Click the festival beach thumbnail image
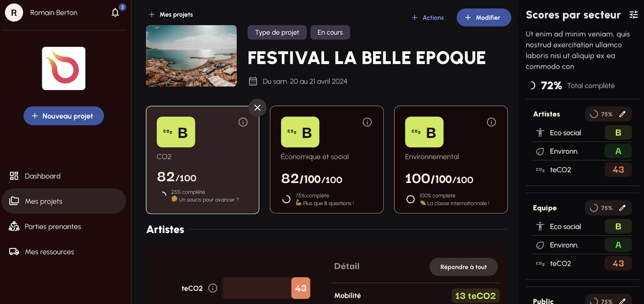644x304 pixels. (x=191, y=56)
